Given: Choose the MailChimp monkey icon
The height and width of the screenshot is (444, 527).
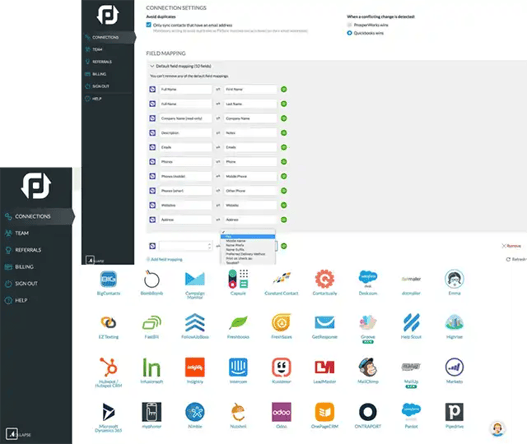Looking at the screenshot, I should coord(368,367).
